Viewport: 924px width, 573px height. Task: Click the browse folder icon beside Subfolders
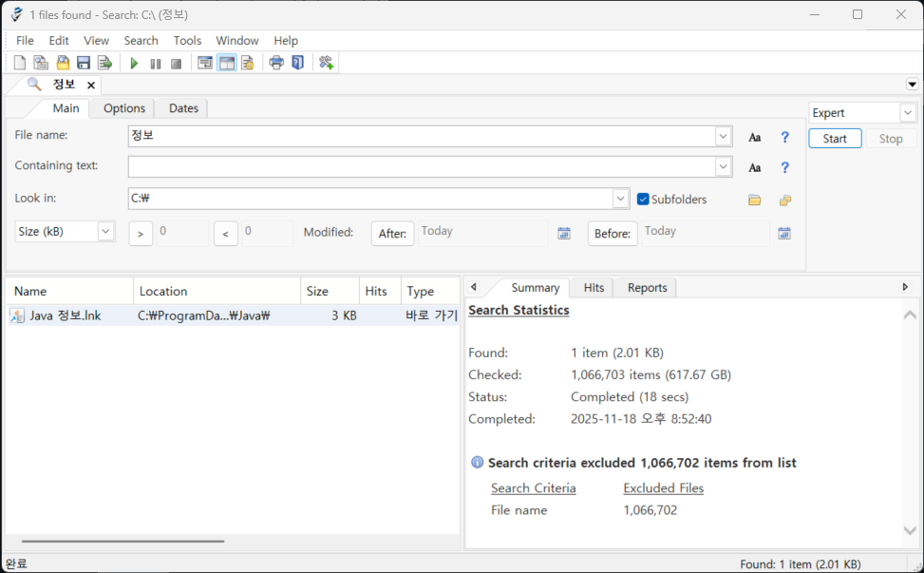point(755,201)
